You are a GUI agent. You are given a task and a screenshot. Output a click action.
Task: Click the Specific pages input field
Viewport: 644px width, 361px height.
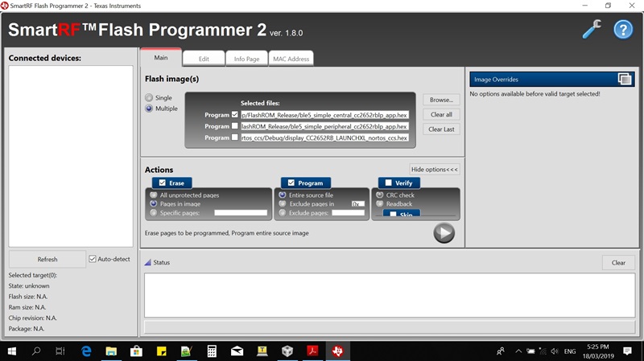click(x=241, y=213)
